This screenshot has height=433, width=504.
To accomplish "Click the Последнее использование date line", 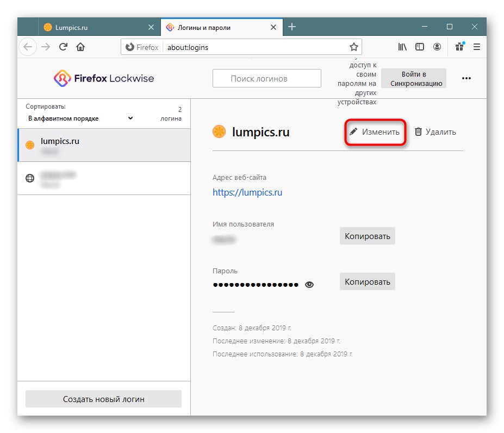I will [x=283, y=354].
